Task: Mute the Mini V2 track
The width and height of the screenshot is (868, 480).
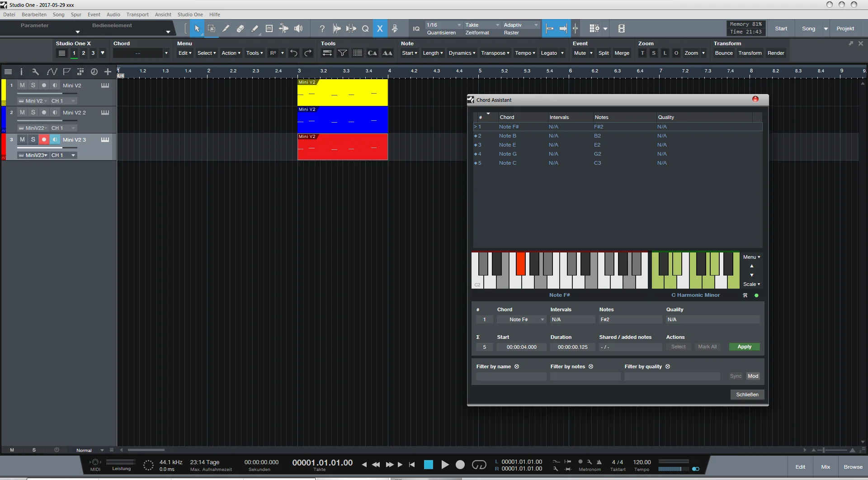Action: tap(22, 85)
